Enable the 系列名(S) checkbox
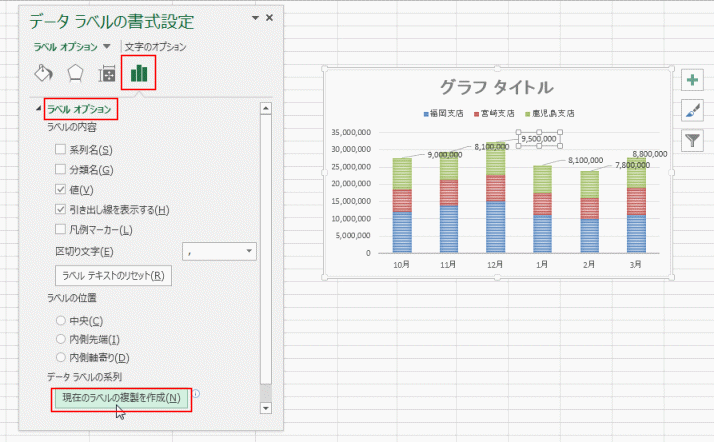 coord(61,149)
